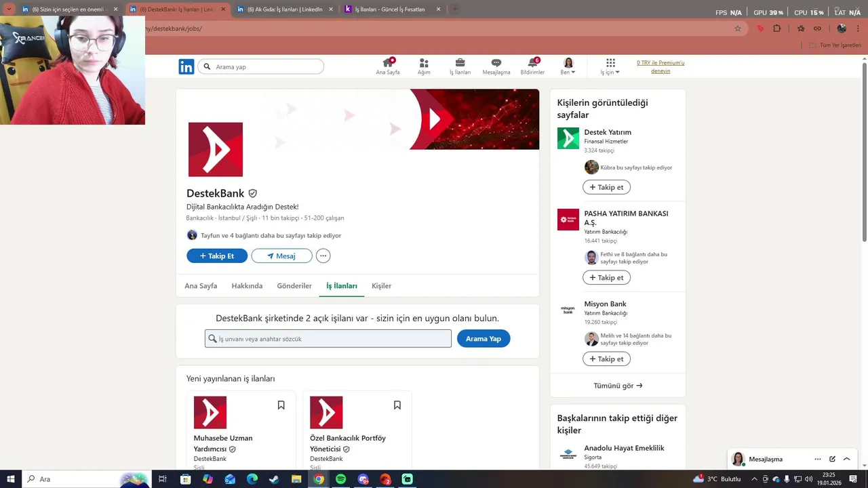The width and height of the screenshot is (868, 488).
Task: Click the Anadolu Hayat Emeklilik logo
Action: [568, 454]
